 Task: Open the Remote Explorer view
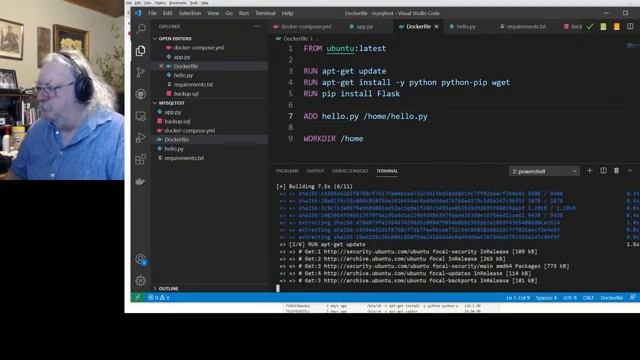coord(141,116)
